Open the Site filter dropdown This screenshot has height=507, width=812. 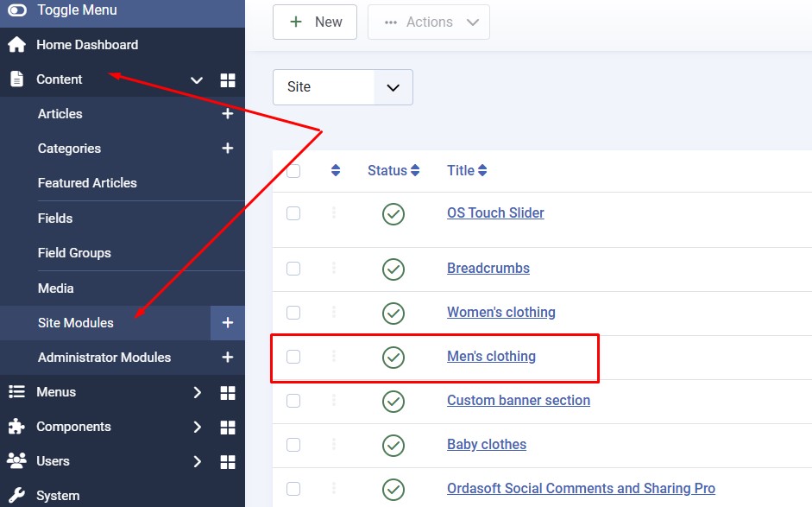(343, 87)
